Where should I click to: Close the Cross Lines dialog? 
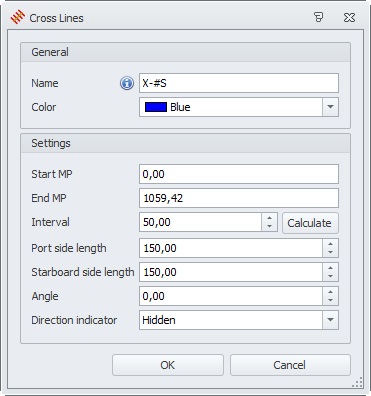[x=349, y=17]
